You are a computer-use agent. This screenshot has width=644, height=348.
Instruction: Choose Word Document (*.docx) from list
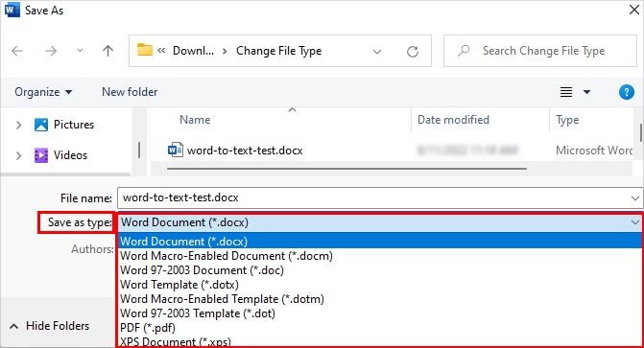coord(380,241)
